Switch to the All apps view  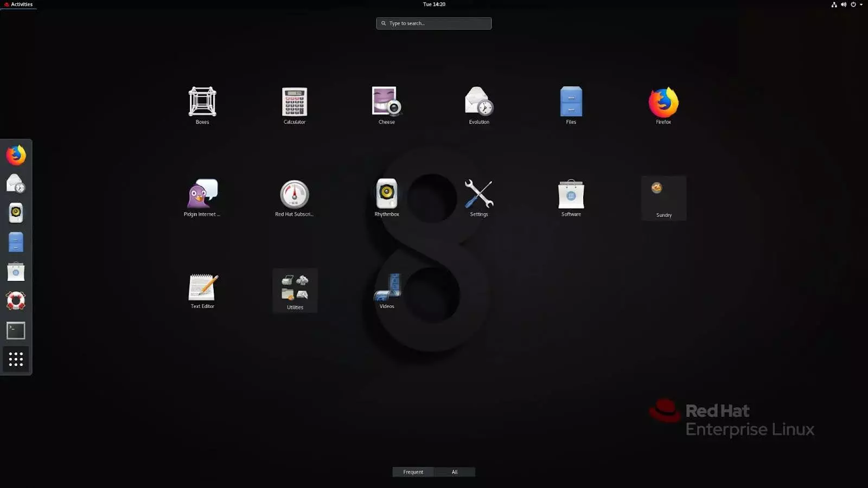coord(455,472)
